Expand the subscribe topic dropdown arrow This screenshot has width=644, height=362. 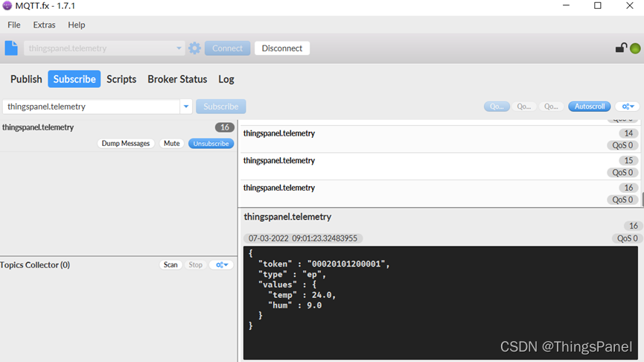pos(186,107)
